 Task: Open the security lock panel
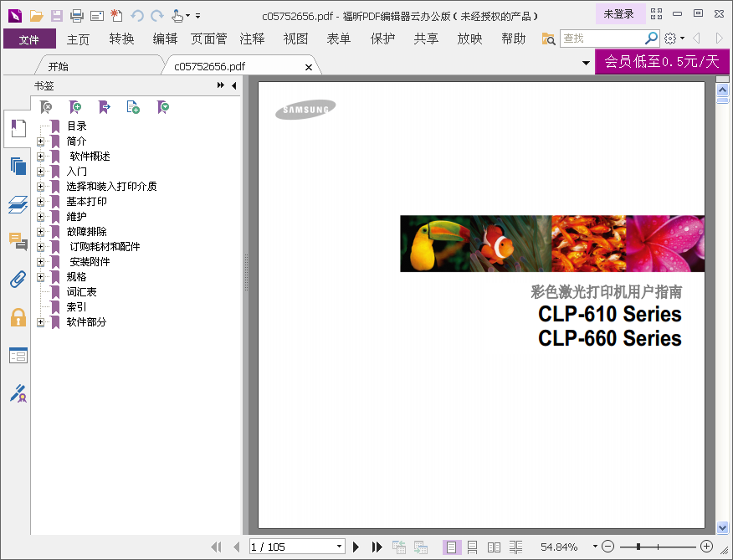click(x=18, y=317)
